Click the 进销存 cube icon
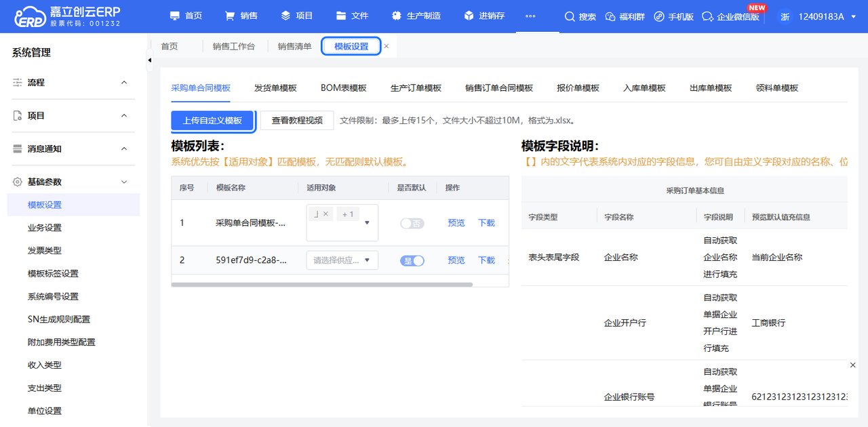This screenshot has width=868, height=427. (469, 16)
